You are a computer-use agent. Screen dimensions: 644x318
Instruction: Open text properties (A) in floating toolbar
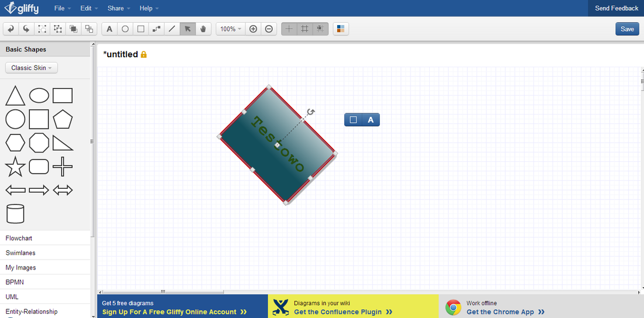371,120
